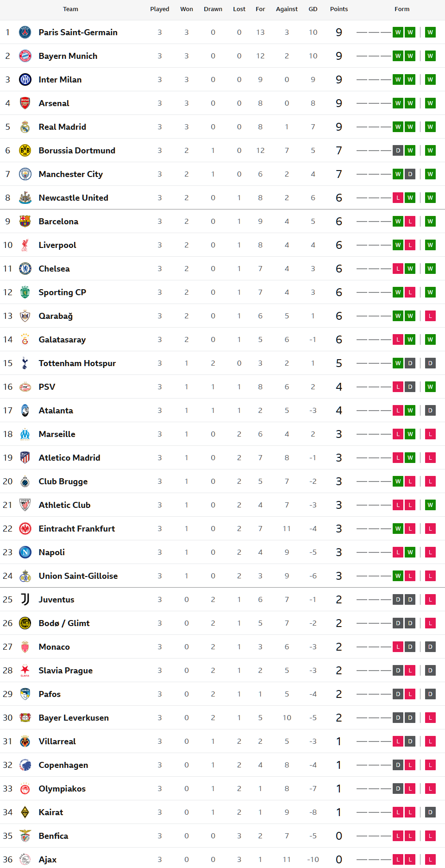Click Athletic Club's latest green win badge
The width and height of the screenshot is (445, 868).
430,505
